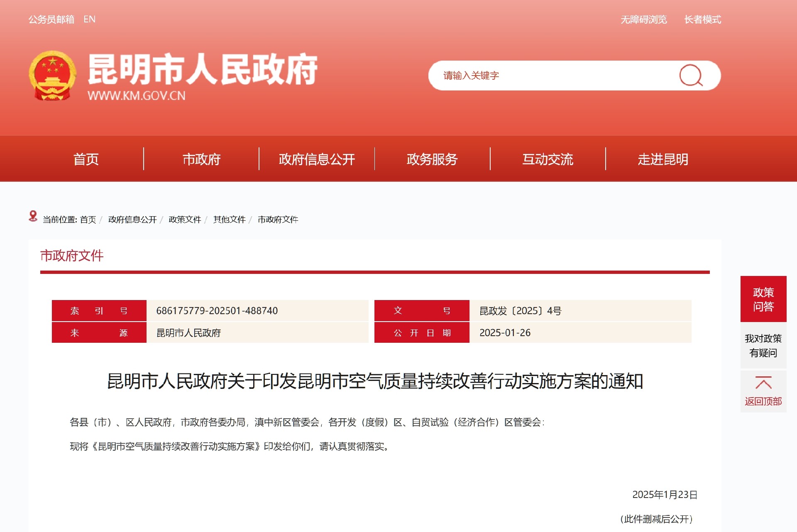Click 我对政策有疑问 side button
The height and width of the screenshot is (532, 797).
763,345
